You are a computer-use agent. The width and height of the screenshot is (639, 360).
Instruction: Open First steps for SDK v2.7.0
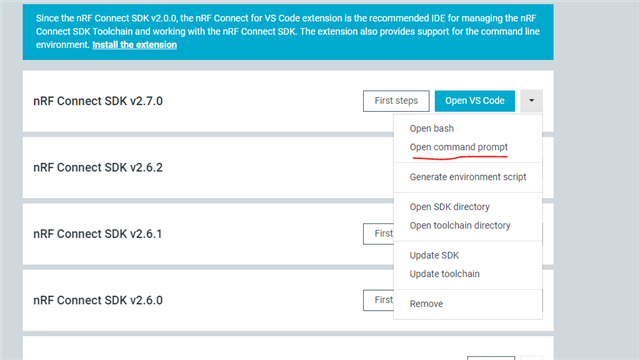click(396, 101)
